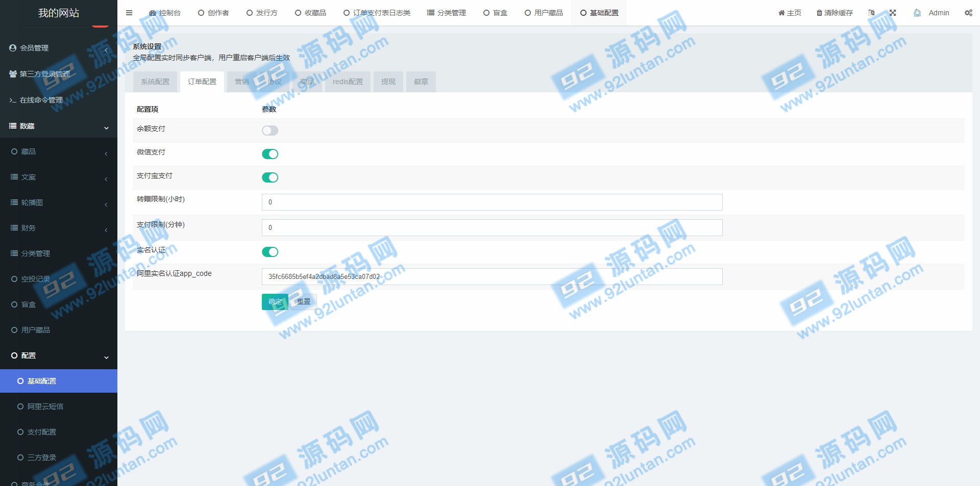Click the 配置 circle icon in sidebar

(14, 355)
